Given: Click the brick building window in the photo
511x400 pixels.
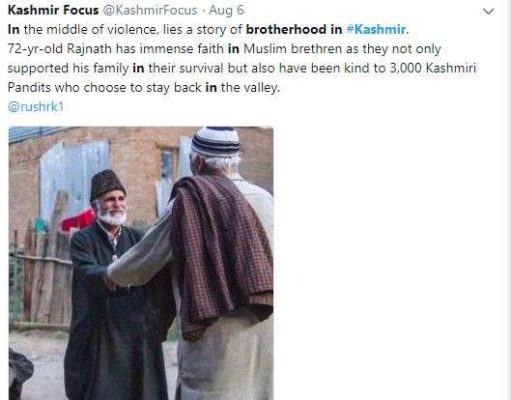Looking at the screenshot, I should pos(167,164).
